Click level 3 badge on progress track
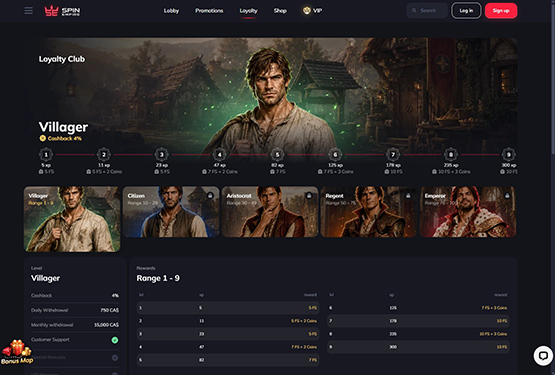This screenshot has width=555, height=375. click(x=161, y=154)
